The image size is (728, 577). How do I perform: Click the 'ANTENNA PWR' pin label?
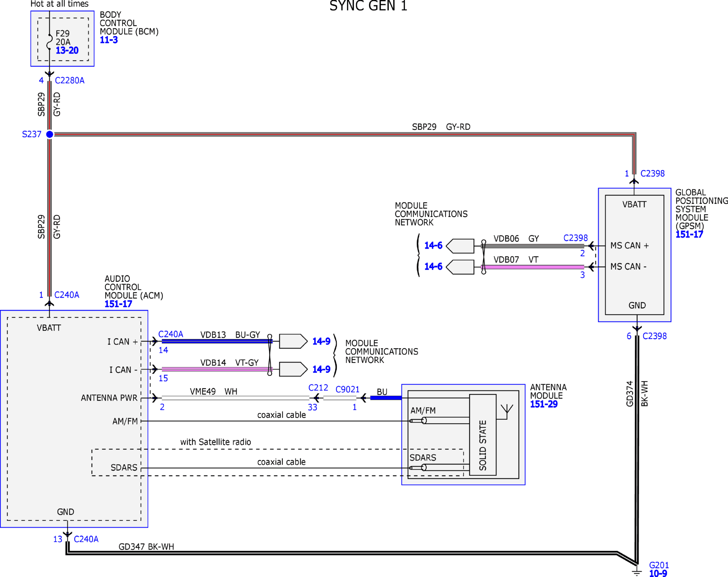tap(109, 398)
